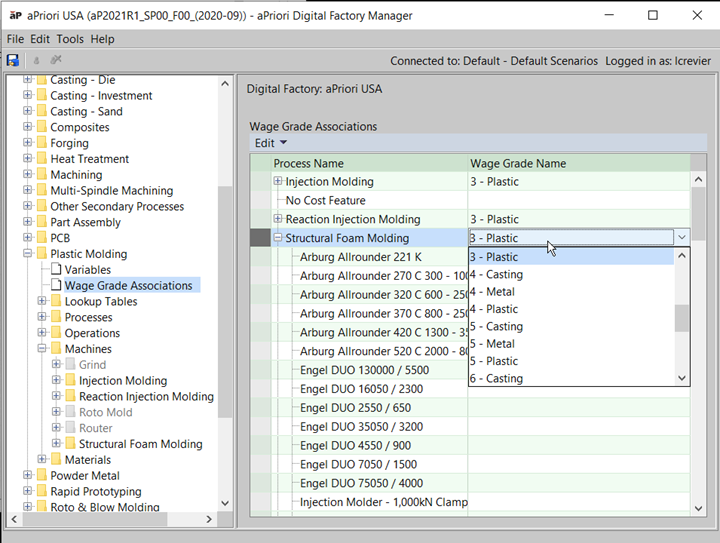This screenshot has height=543, width=720.
Task: Collapse Structural Foam Molding table row
Action: click(277, 237)
